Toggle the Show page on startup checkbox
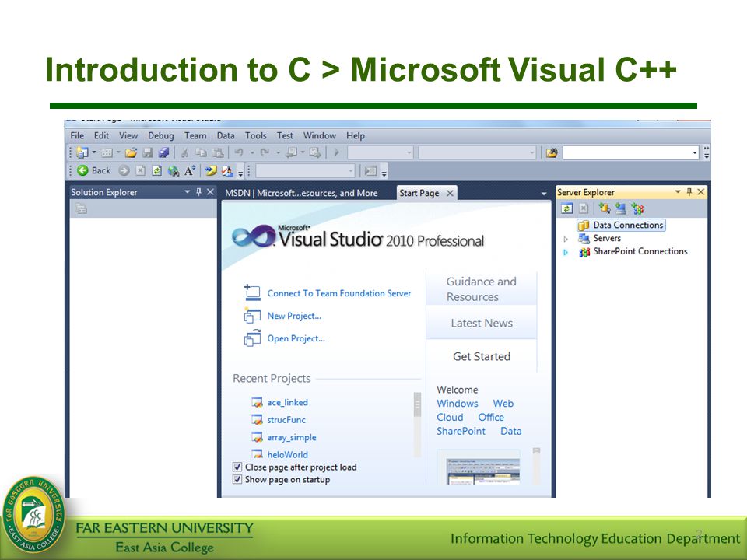 click(237, 480)
